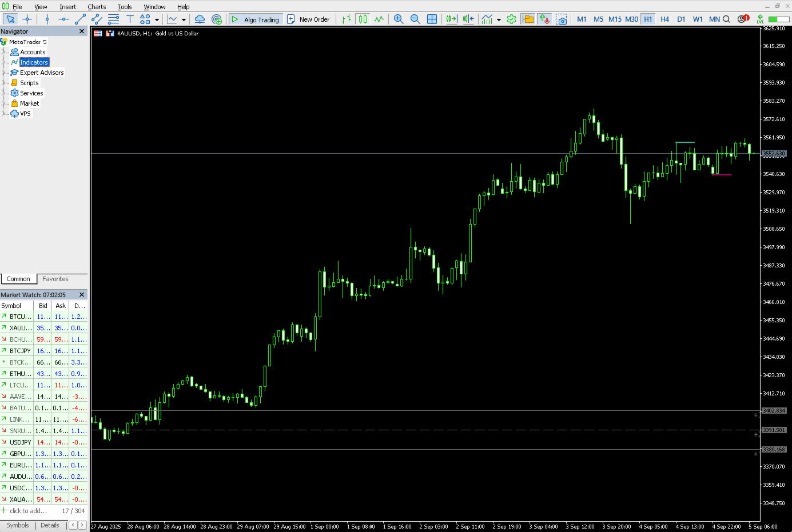Expand the Expert Advisors node
Viewport: 792px width, 532px height.
click(5, 73)
